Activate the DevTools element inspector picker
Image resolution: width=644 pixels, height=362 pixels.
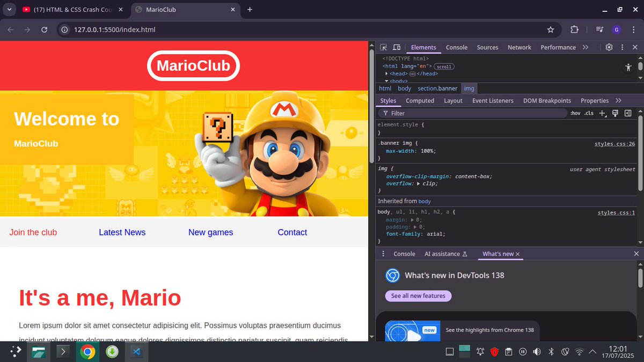tap(383, 47)
